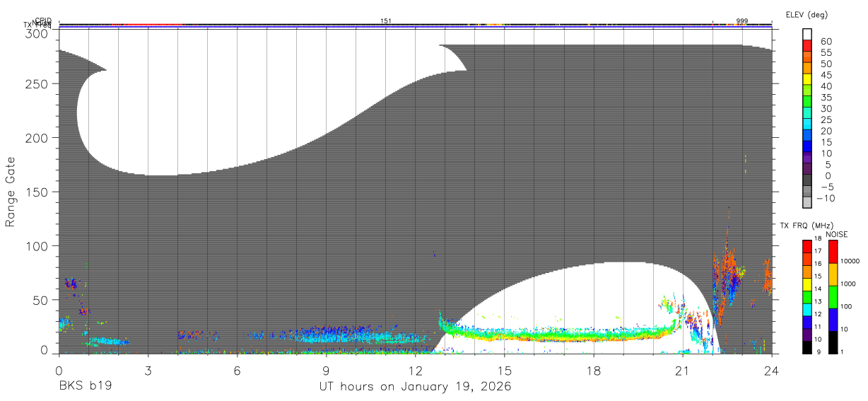Select the 250 range gate tick label

tap(37, 84)
